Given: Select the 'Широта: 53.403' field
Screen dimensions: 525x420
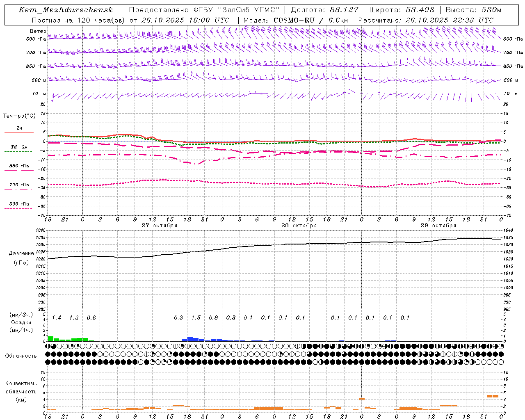Looking at the screenshot, I should tap(402, 10).
